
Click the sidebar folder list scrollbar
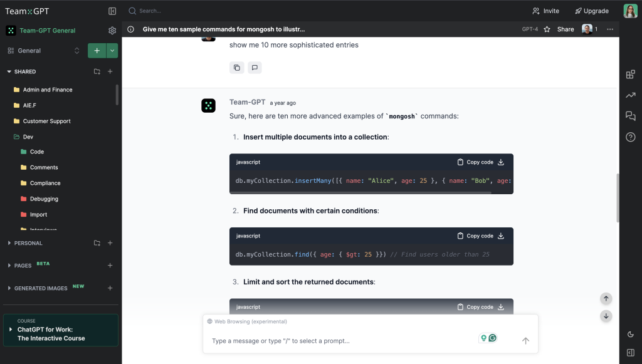(117, 95)
